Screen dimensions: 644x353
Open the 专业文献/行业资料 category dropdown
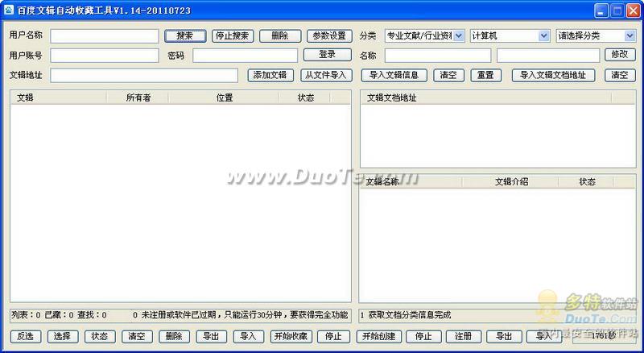(425, 35)
